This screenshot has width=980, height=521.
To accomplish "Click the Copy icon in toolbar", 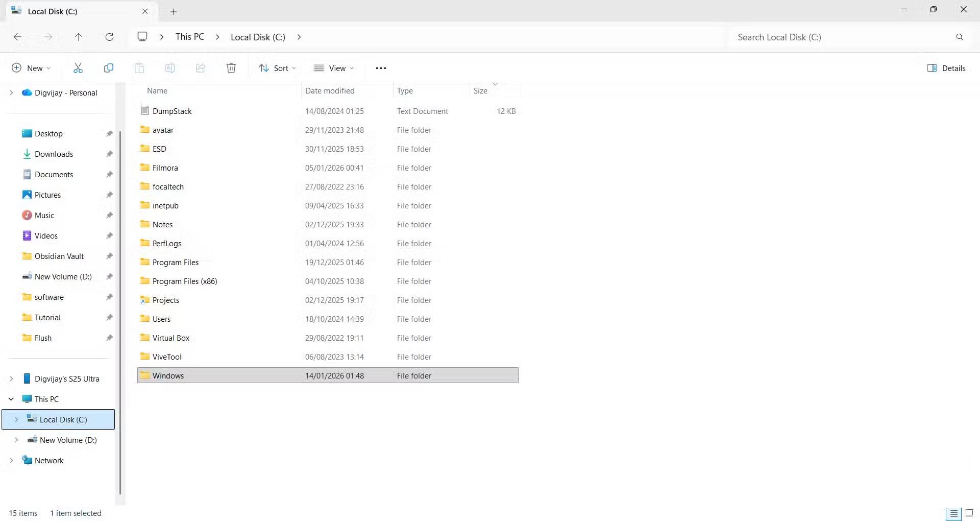I will pos(108,68).
